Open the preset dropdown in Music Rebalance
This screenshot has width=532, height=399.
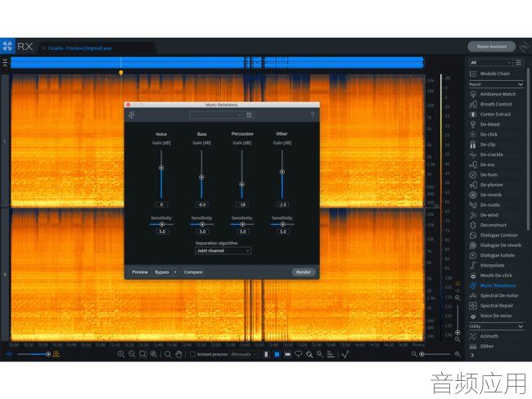click(215, 115)
